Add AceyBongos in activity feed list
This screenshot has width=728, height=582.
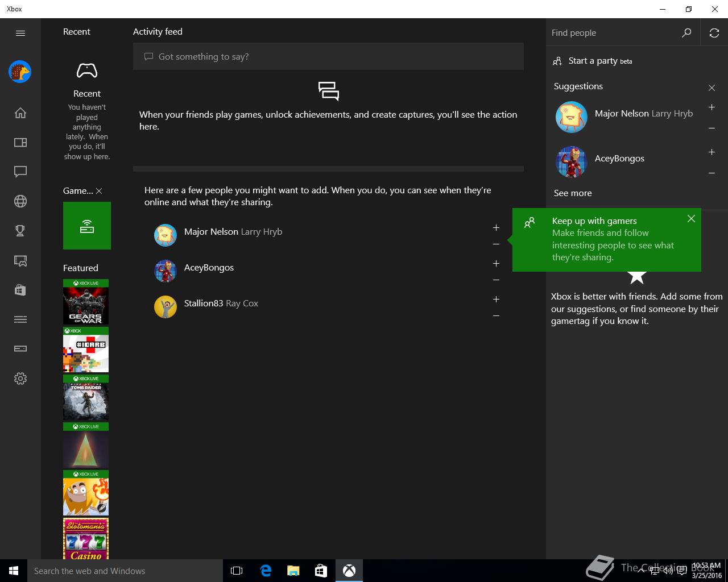tap(496, 263)
